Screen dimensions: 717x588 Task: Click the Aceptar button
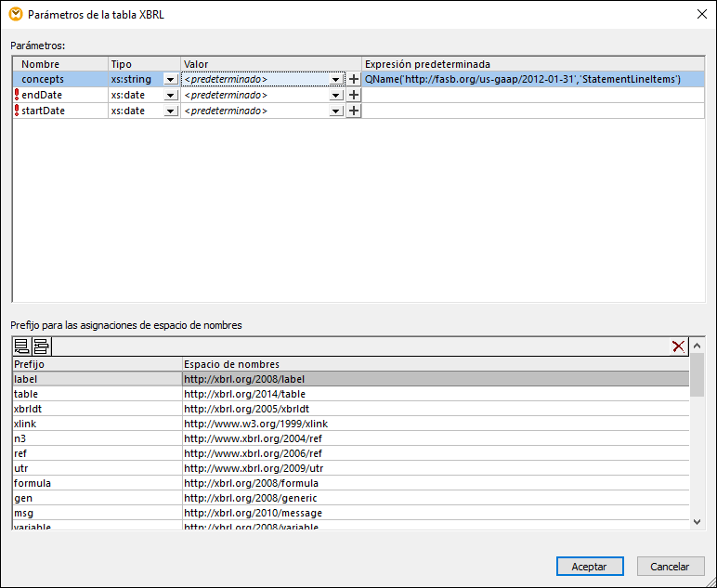click(589, 566)
